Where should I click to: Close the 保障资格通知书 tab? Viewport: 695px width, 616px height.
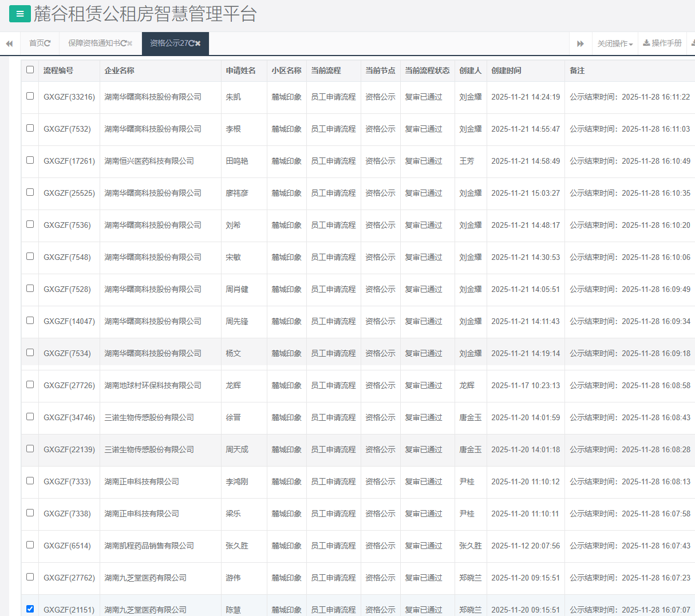coord(130,44)
